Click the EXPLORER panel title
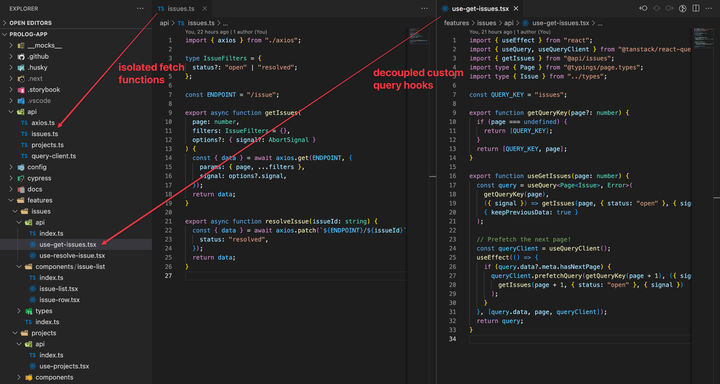 [x=24, y=8]
